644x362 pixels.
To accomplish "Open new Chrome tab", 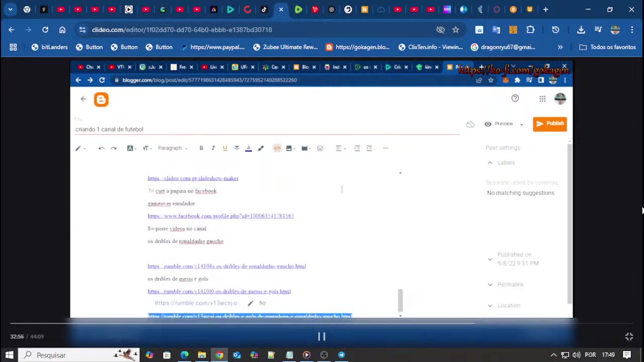I will click(545, 10).
